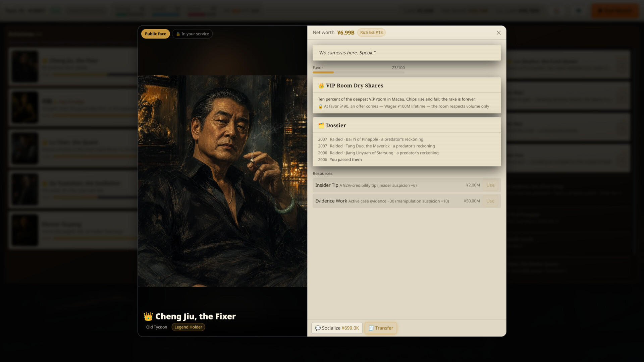Switch to the Public face tab
Image resolution: width=644 pixels, height=362 pixels.
(155, 34)
